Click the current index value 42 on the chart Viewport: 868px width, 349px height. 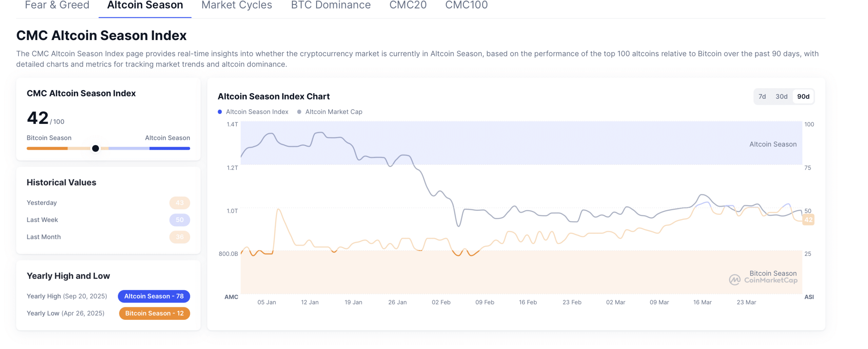809,220
